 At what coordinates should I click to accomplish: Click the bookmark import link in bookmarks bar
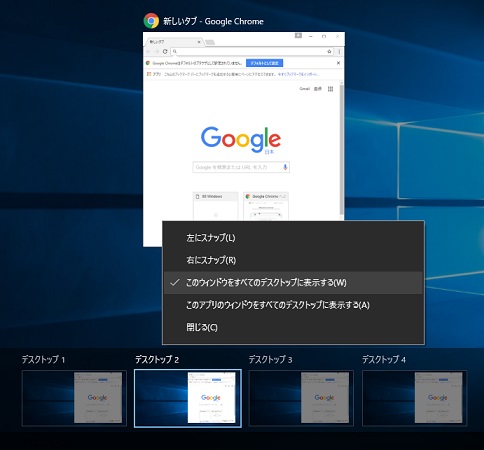pyautogui.click(x=298, y=74)
